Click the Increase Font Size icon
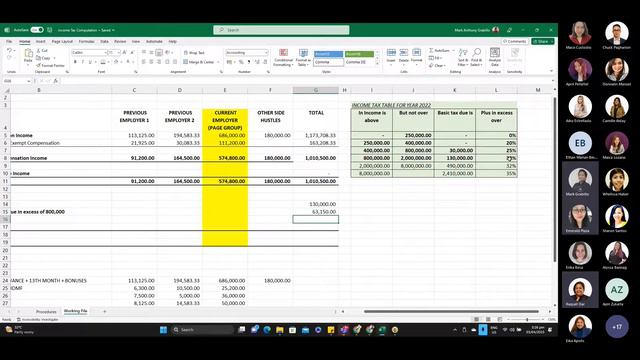640x360 pixels. [124, 53]
